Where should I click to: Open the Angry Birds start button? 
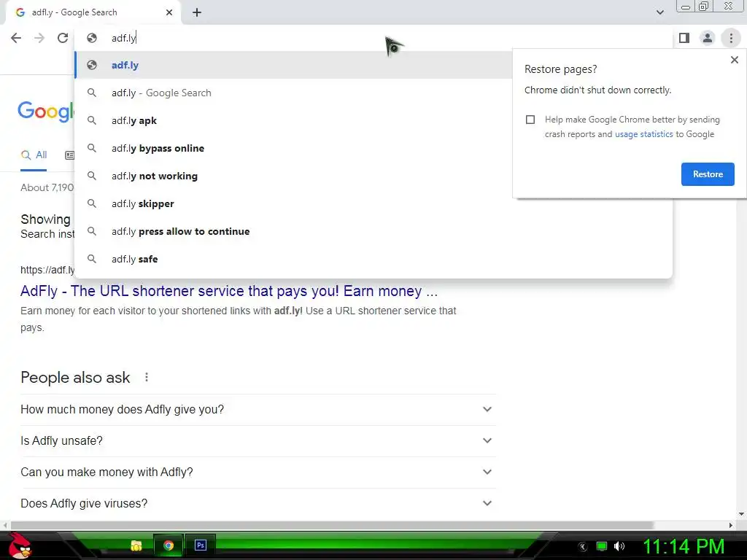(19, 545)
